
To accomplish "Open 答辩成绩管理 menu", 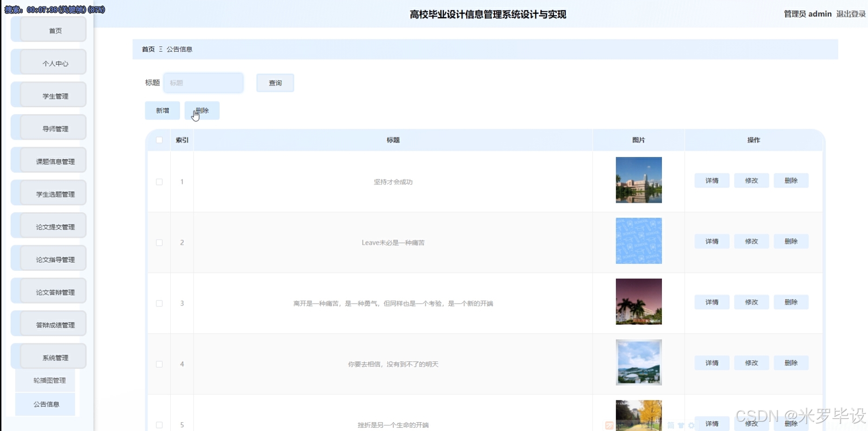I will (x=49, y=324).
